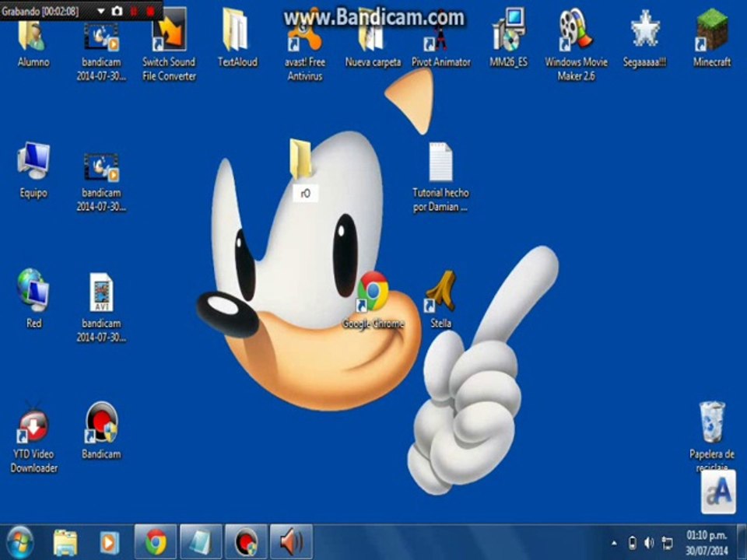
Task: Launch the Stella emulator shortcut
Action: coord(440,299)
